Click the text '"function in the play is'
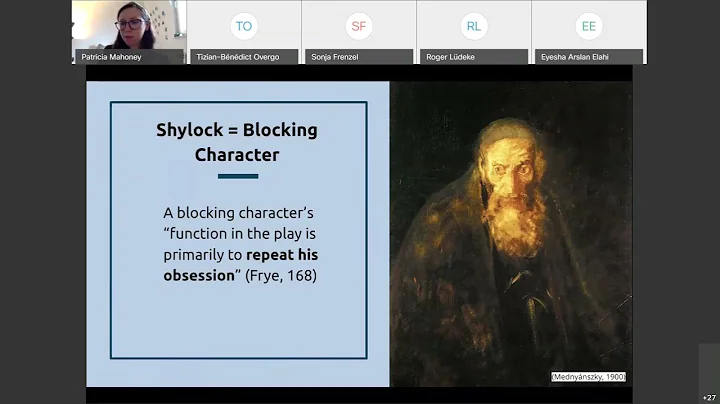This screenshot has height=404, width=720. tap(240, 234)
